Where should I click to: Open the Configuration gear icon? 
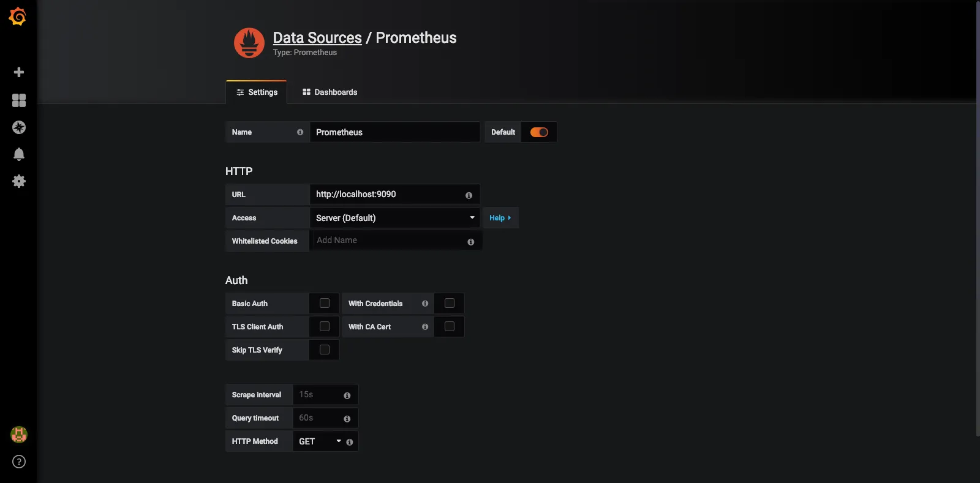coord(19,181)
